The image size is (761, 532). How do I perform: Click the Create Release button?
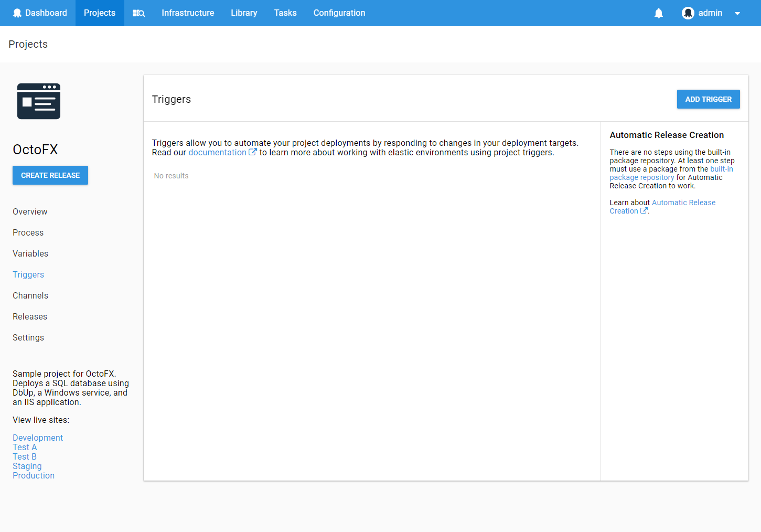point(50,175)
